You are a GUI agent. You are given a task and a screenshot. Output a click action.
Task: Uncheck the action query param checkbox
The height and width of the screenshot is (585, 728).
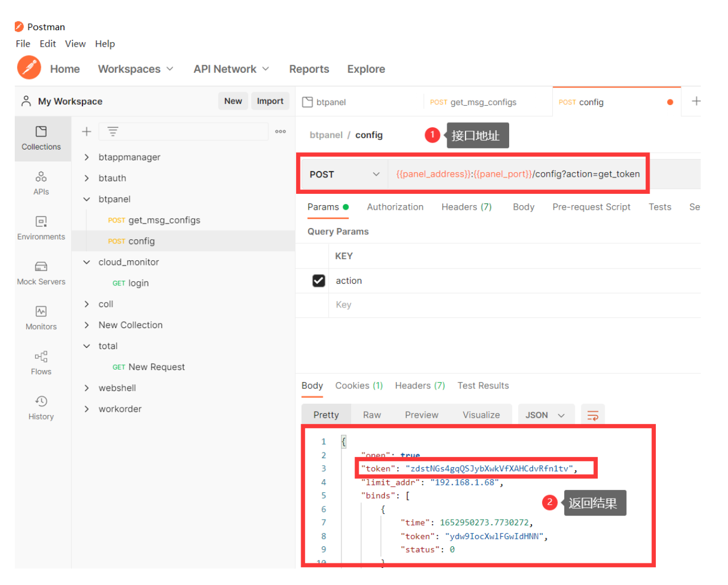319,281
